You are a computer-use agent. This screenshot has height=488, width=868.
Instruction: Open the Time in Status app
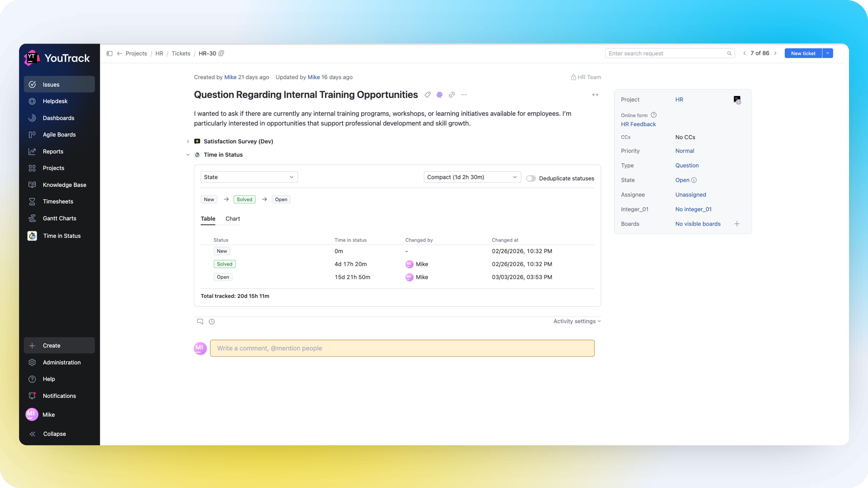[x=62, y=236]
